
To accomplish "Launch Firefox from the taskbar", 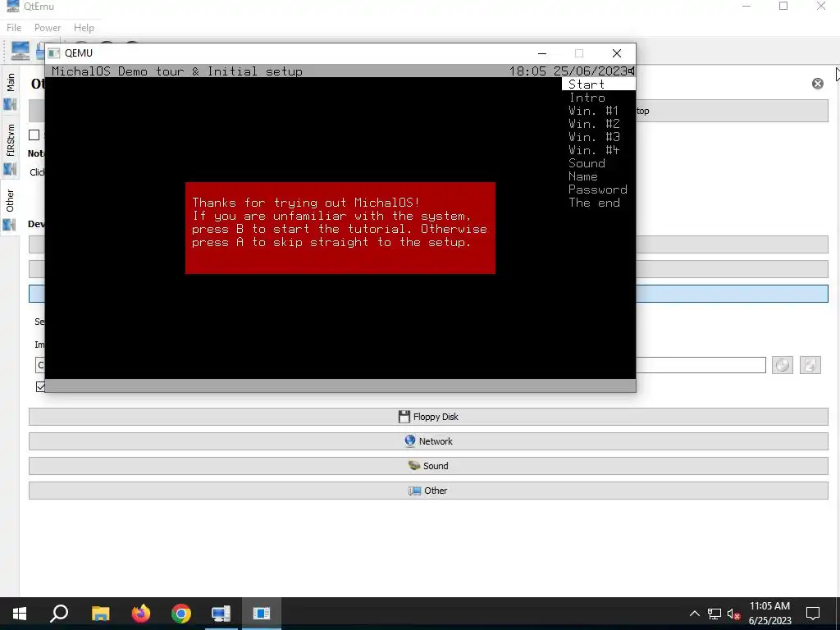I will [141, 614].
